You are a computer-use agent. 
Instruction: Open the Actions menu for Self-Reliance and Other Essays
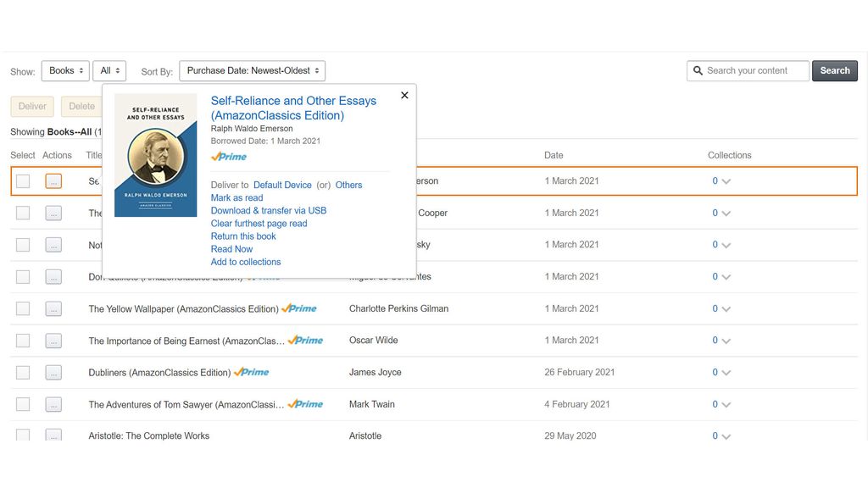[x=53, y=180]
